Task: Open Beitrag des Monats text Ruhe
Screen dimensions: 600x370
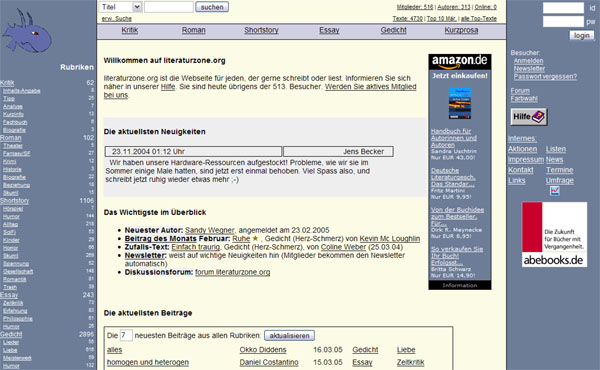Action: [241, 238]
